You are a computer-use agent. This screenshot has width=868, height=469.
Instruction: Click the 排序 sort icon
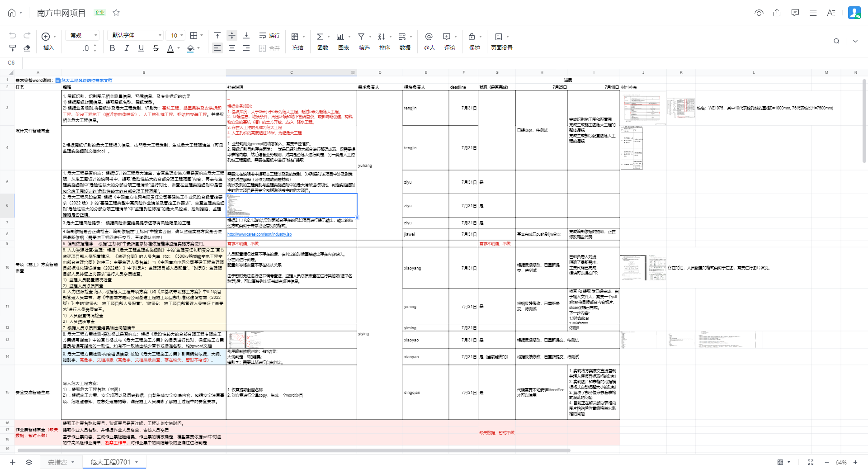click(x=382, y=36)
